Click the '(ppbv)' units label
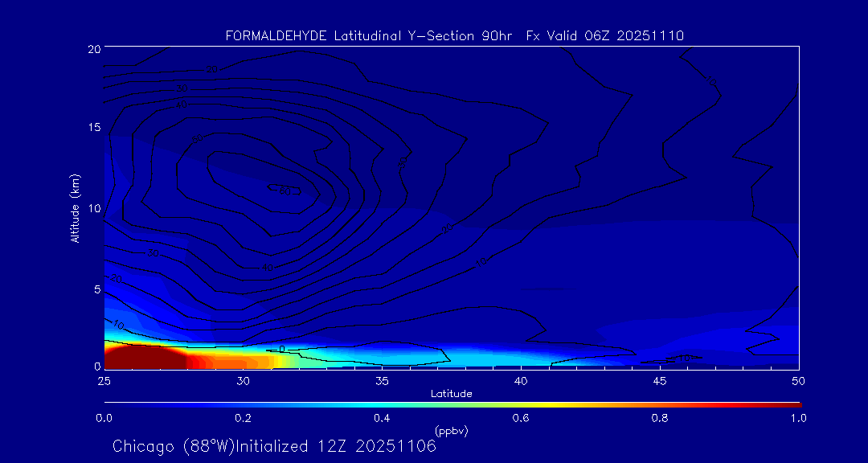The width and height of the screenshot is (868, 463). point(451,431)
